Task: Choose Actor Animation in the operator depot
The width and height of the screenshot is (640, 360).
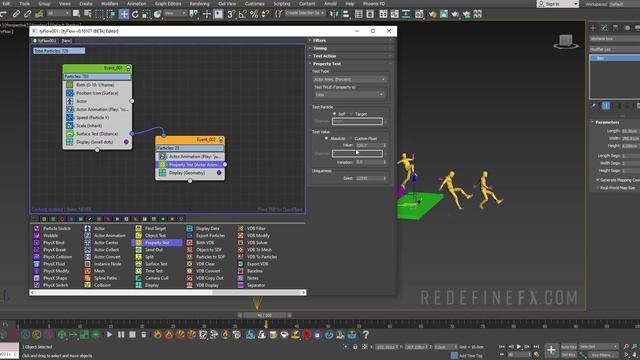Action: [x=109, y=236]
